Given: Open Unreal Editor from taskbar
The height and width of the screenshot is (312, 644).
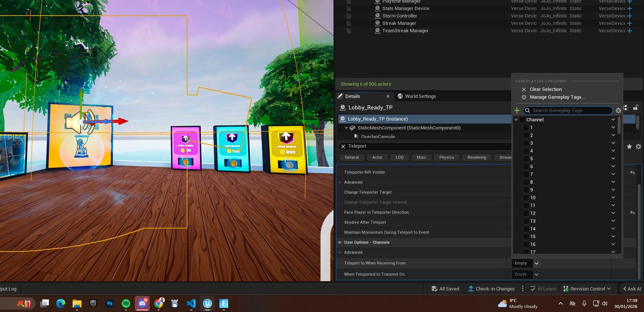Looking at the screenshot, I should (x=207, y=303).
